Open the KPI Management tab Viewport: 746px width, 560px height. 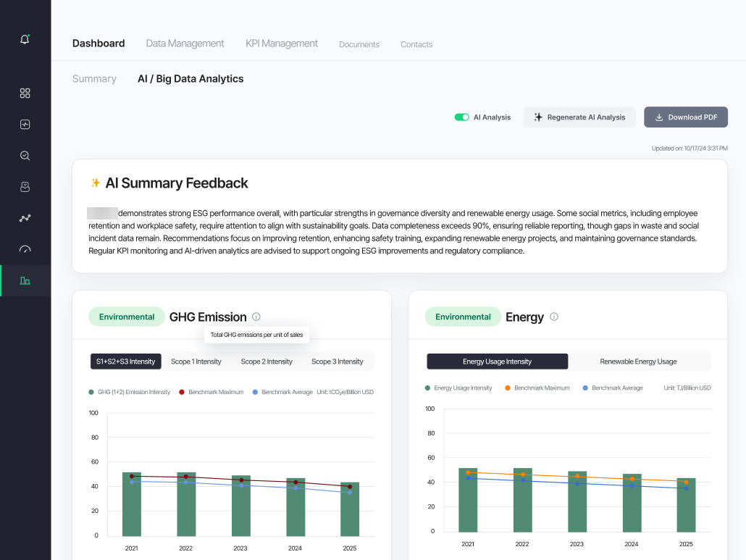click(x=282, y=43)
